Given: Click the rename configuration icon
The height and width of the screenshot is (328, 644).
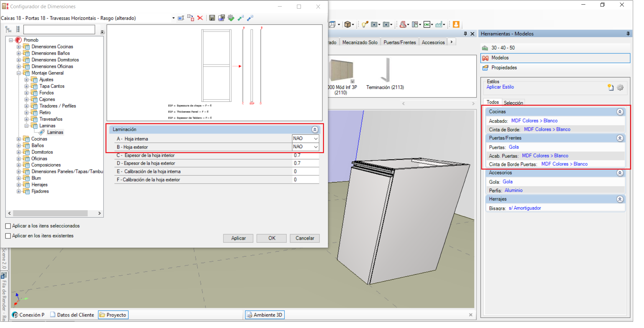Looking at the screenshot, I should 181,18.
